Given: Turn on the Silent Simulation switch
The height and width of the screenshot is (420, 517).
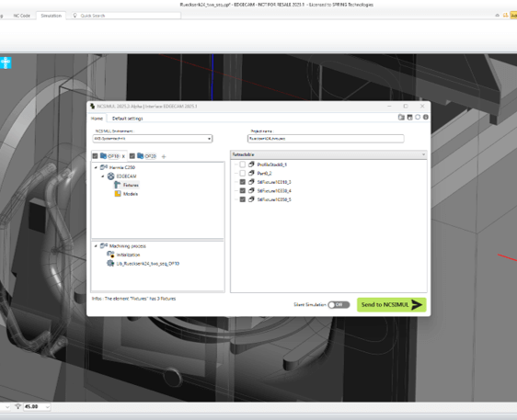Looking at the screenshot, I should pos(339,305).
